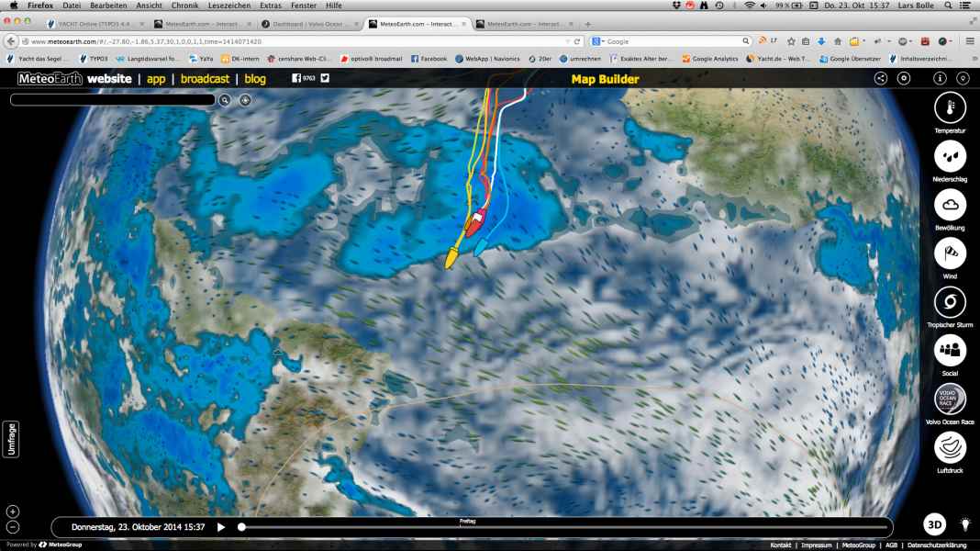The image size is (980, 551).
Task: Click the Firefox home icon
Action: (838, 41)
